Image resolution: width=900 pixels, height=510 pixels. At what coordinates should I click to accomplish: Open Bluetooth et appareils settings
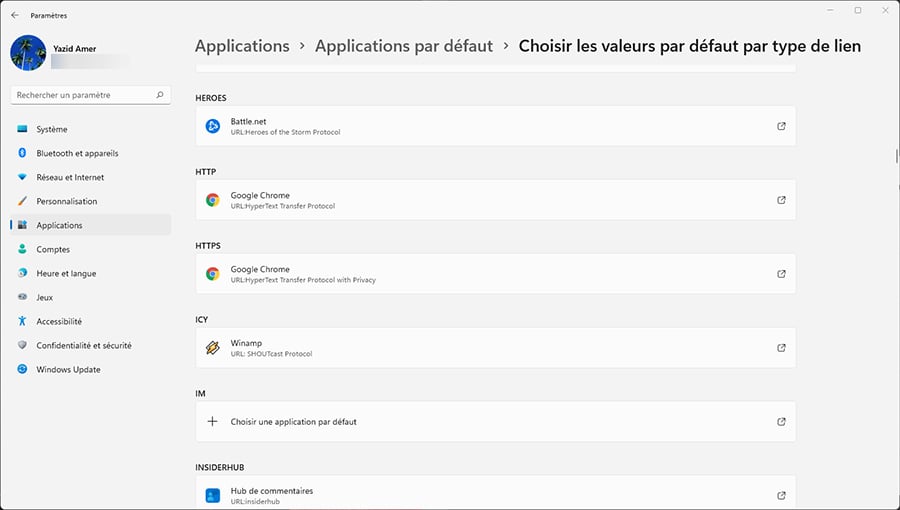pyautogui.click(x=91, y=153)
